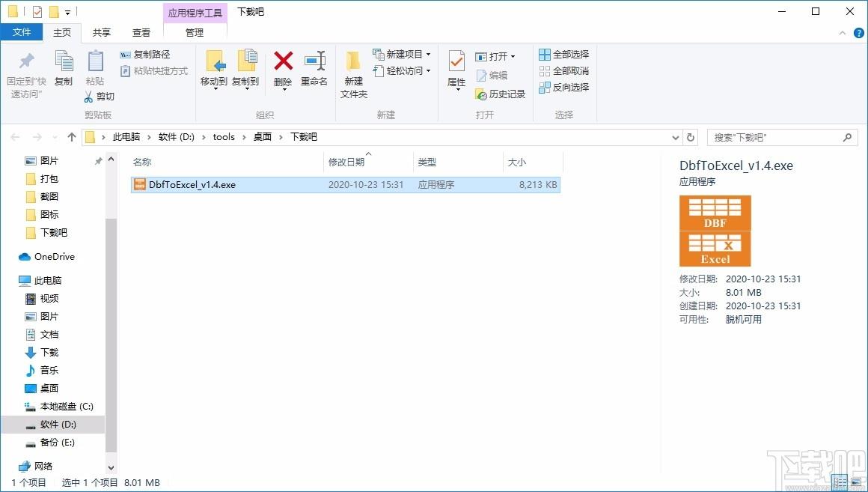
Task: Click the red Delete (删除) icon
Action: pyautogui.click(x=284, y=61)
